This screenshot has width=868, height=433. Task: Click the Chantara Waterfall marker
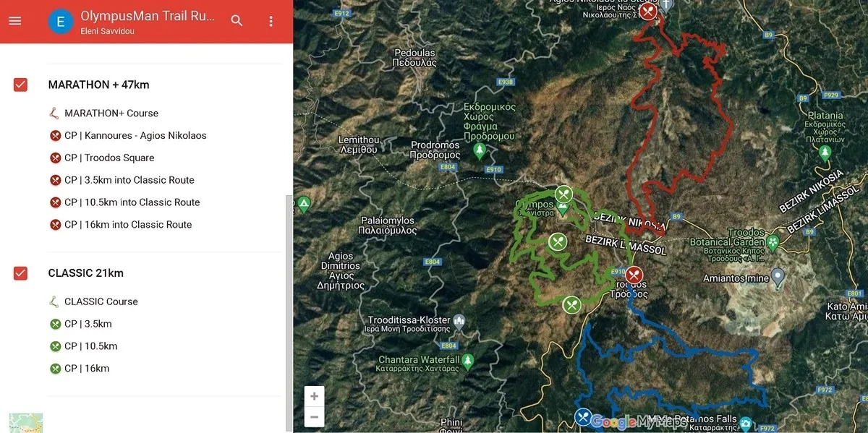[468, 359]
